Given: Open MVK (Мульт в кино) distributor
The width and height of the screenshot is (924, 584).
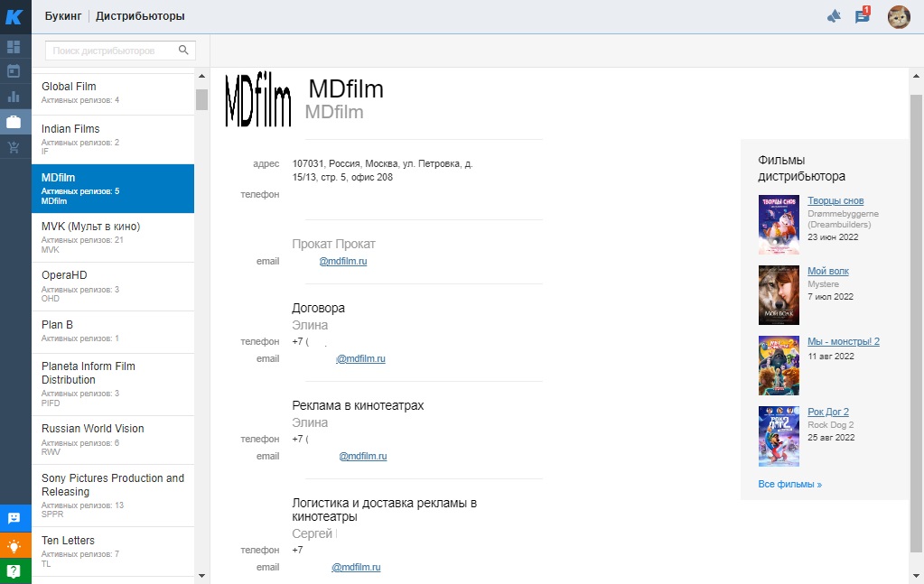Looking at the screenshot, I should pos(113,237).
